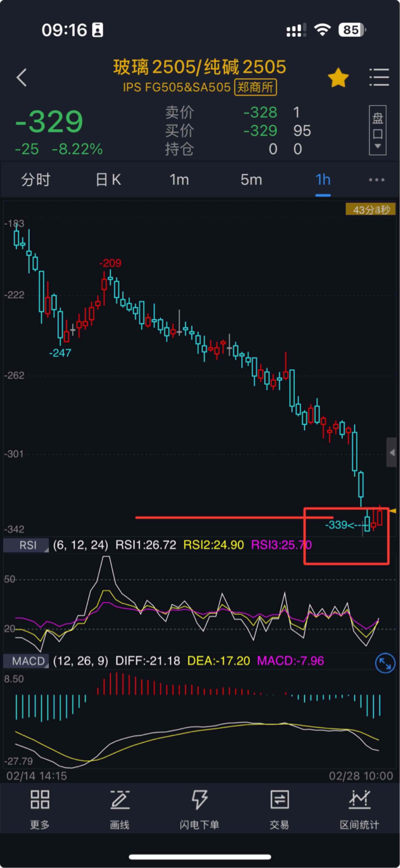The height and width of the screenshot is (868, 400).
Task: Switch to the 分时 tab
Action: [x=36, y=180]
